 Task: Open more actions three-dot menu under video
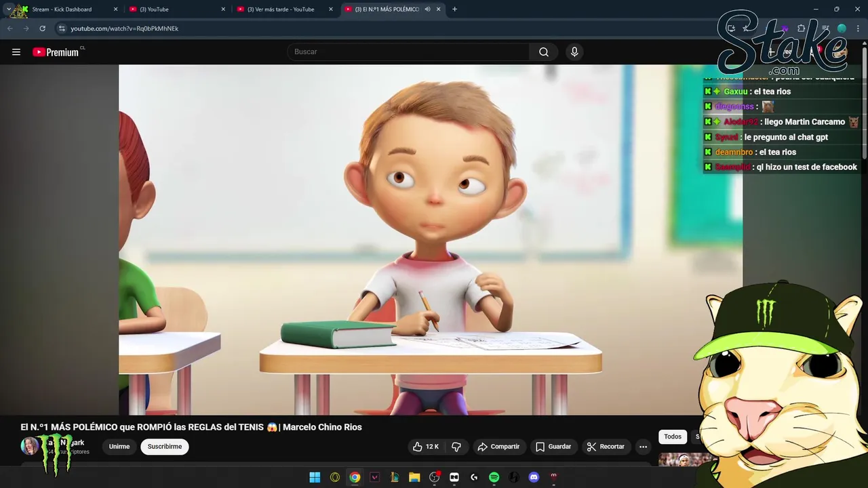point(643,447)
